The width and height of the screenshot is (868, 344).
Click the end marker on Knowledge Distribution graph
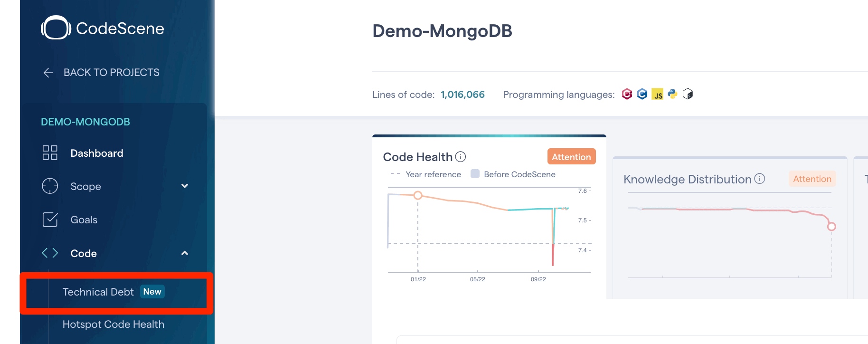(x=831, y=227)
